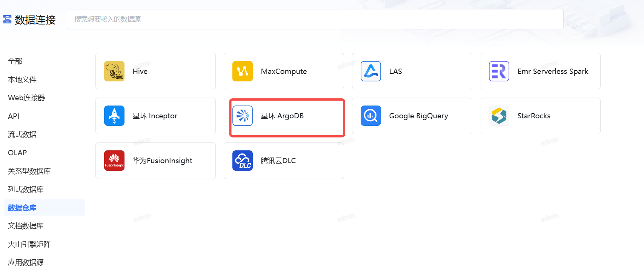Select the 星环 ArgoDB starburst icon
This screenshot has width=644, height=277.
pos(243,116)
